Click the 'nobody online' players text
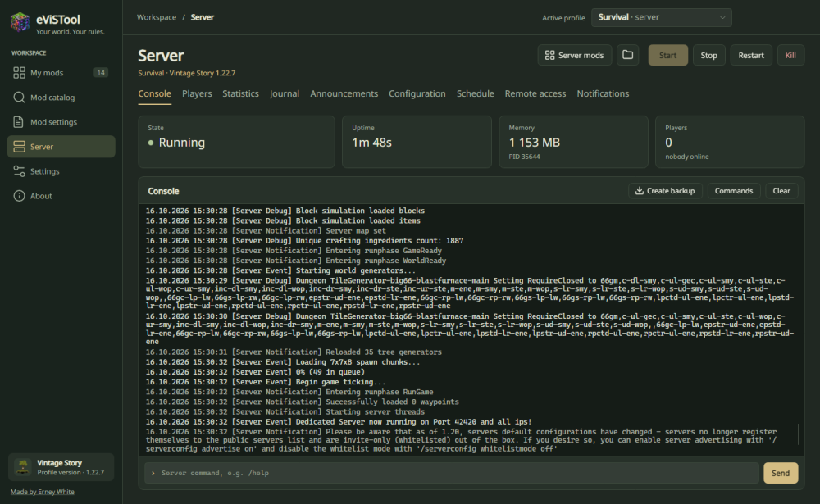The width and height of the screenshot is (820, 504). [686, 157]
